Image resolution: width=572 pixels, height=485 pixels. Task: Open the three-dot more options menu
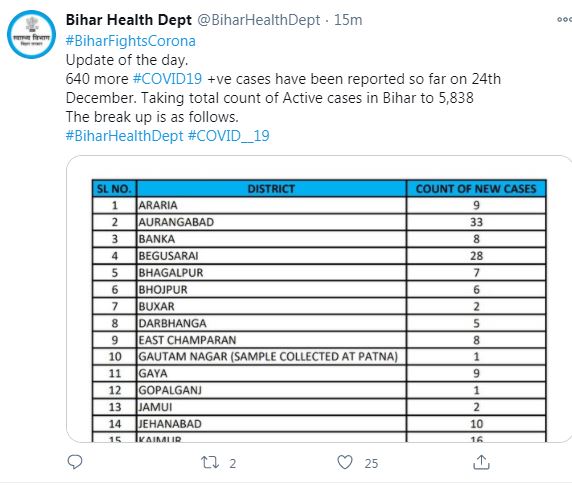[564, 20]
